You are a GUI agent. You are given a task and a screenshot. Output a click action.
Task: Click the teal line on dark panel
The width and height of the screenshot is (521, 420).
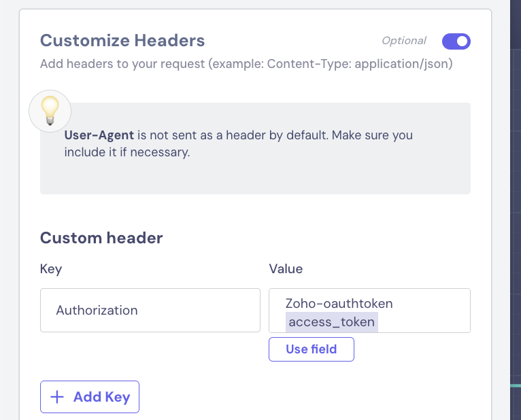[x=516, y=385]
